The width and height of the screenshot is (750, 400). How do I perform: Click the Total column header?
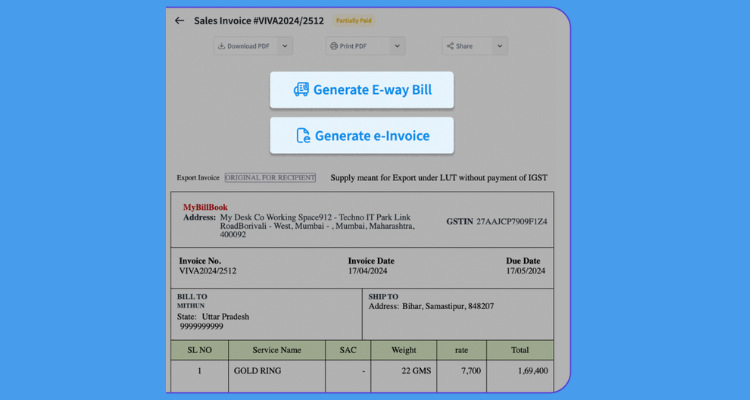[520, 350]
